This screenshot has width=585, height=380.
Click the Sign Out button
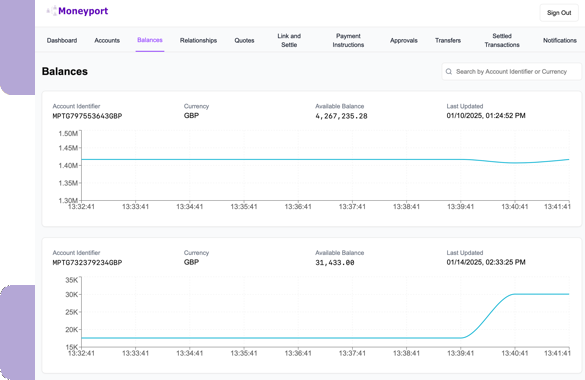559,13
